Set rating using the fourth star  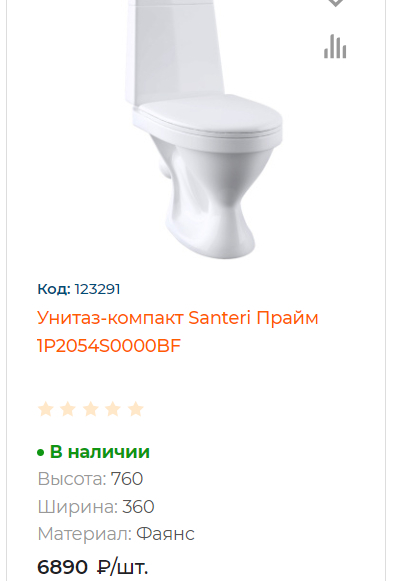tap(113, 409)
